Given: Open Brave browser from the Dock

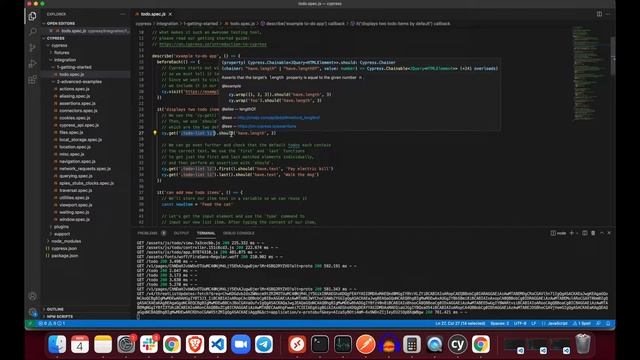Looking at the screenshot, I should pyautogui.click(x=195, y=344).
